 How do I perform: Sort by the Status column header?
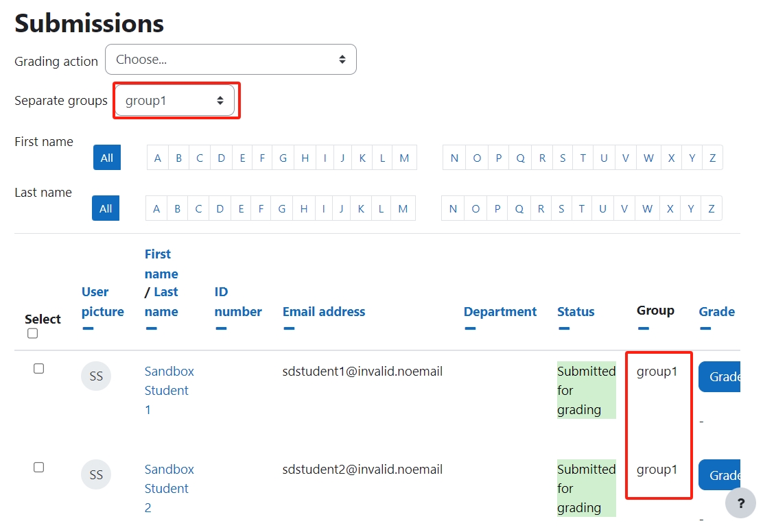point(576,312)
